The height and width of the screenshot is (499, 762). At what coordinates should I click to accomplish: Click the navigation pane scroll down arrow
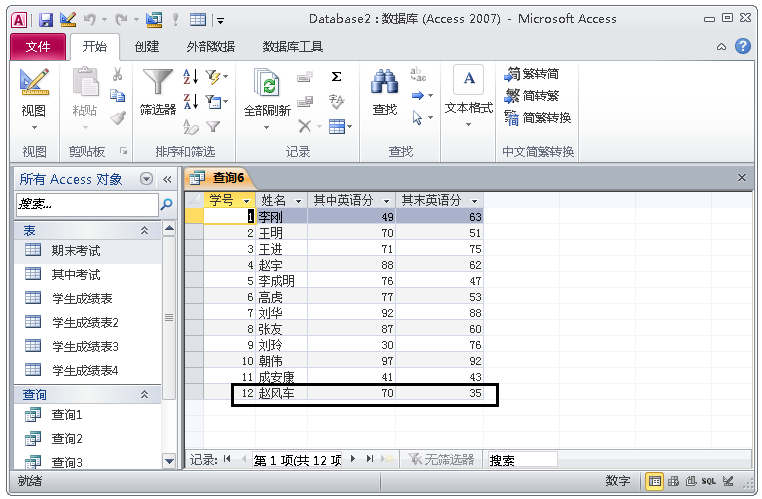[x=169, y=461]
